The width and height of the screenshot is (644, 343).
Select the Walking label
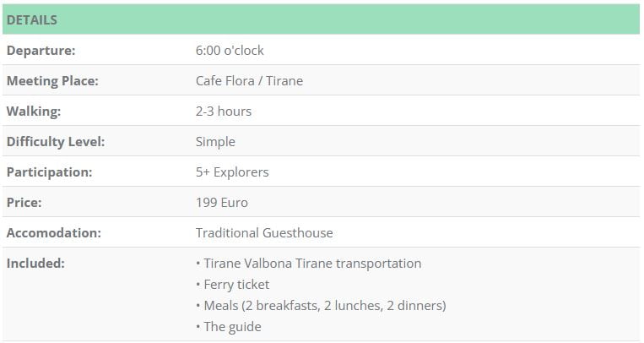pos(34,112)
